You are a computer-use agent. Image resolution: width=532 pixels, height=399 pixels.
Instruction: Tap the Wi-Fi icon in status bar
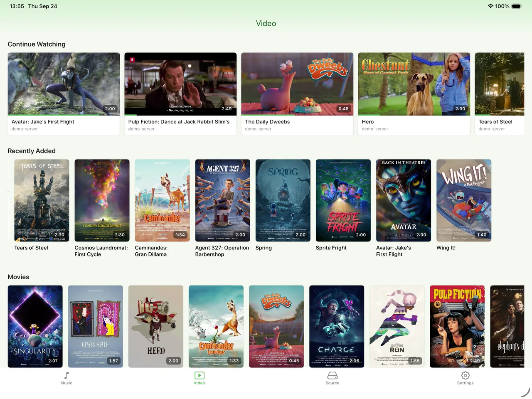[x=490, y=6]
